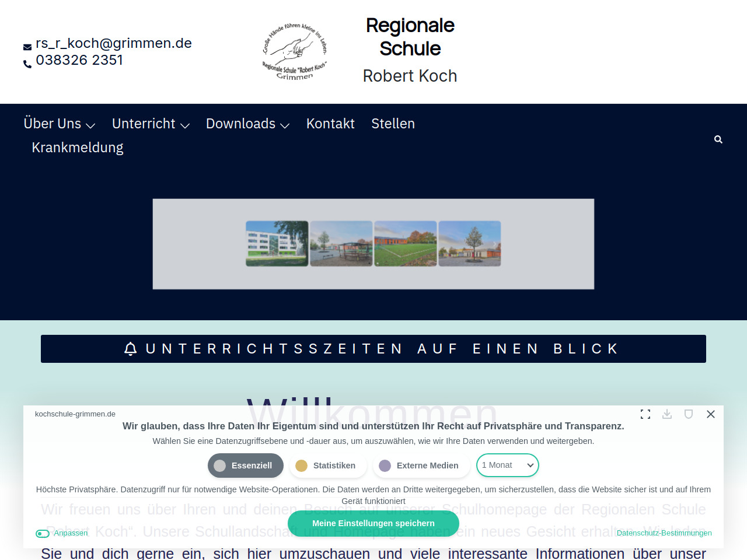Click the phone icon beside the number
The image size is (747, 560).
point(27,64)
